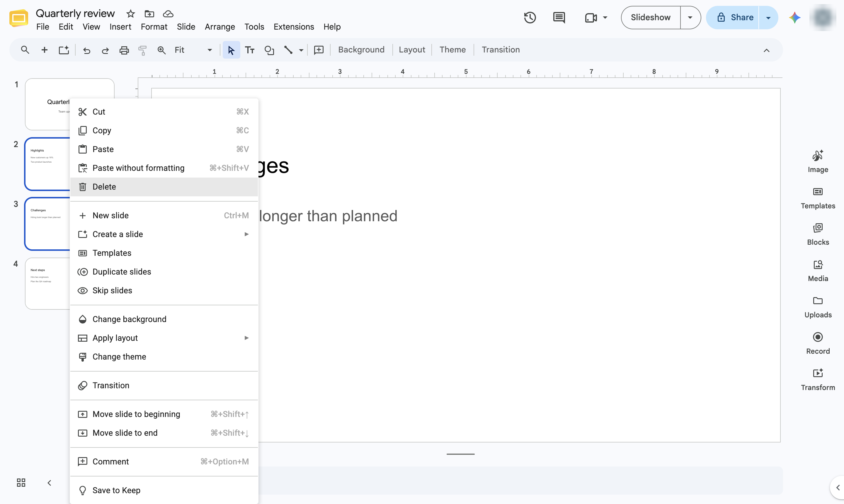Click the Share button
Image resolution: width=844 pixels, height=504 pixels.
tap(733, 17)
